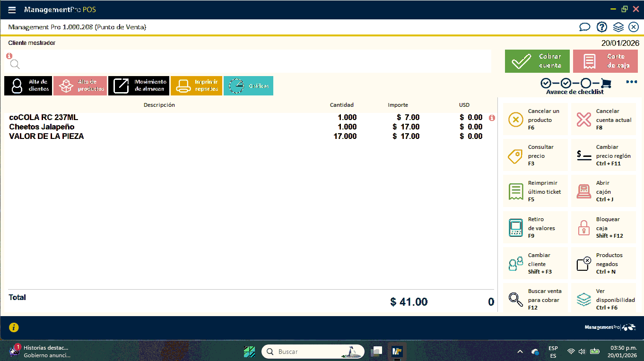The image size is (644, 361).
Task: Click Consultar precio tag icon
Action: [515, 156]
